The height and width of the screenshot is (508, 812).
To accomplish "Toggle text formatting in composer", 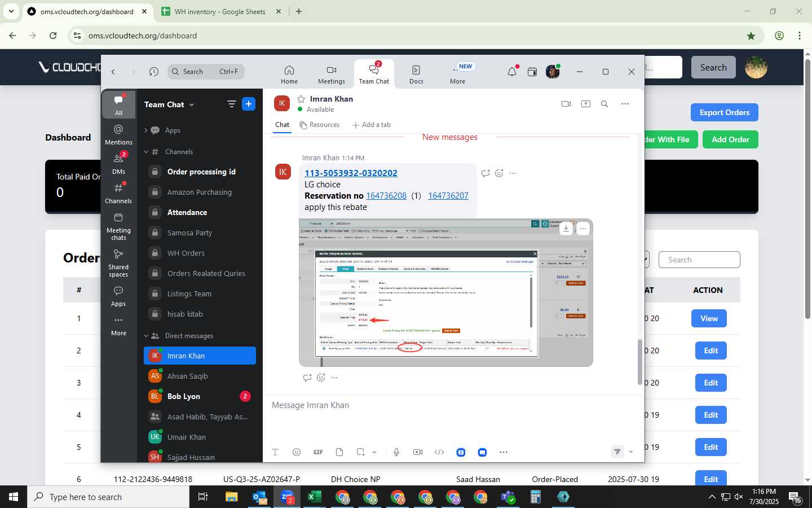I will [275, 452].
